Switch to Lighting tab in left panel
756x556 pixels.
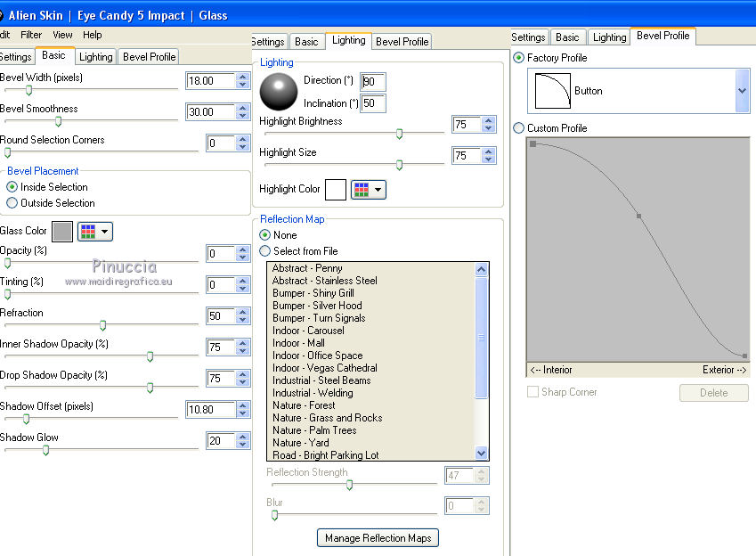[95, 57]
